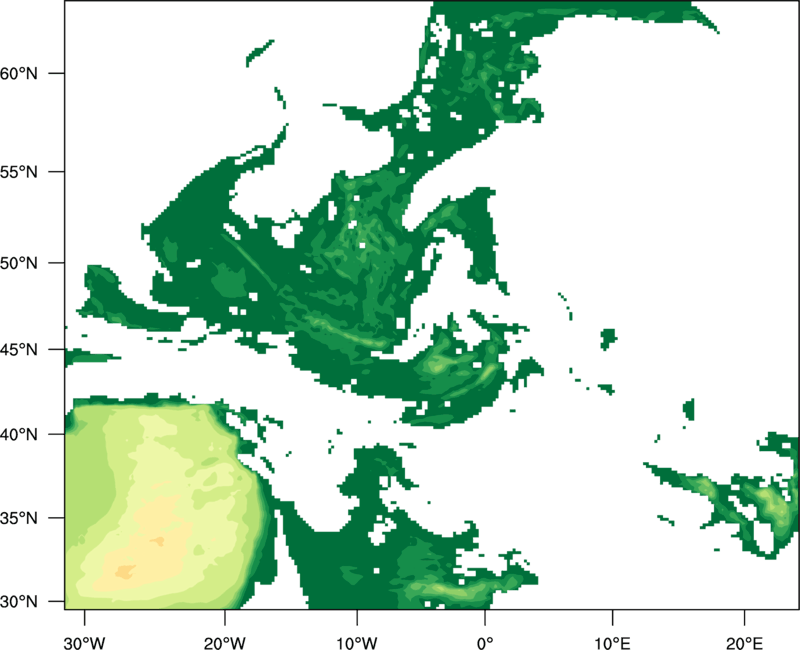The height and width of the screenshot is (650, 800).
Task: Click the 35°N latitude label
Action: [19, 518]
